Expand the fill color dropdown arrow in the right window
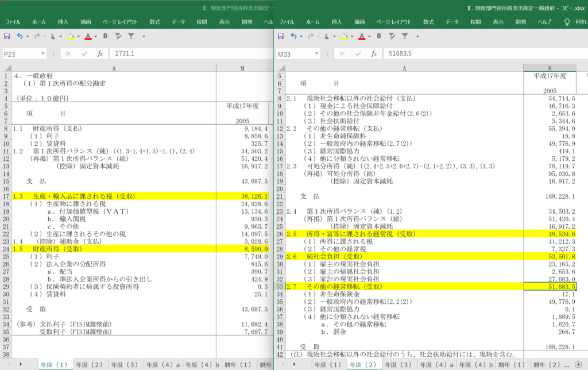 point(351,36)
